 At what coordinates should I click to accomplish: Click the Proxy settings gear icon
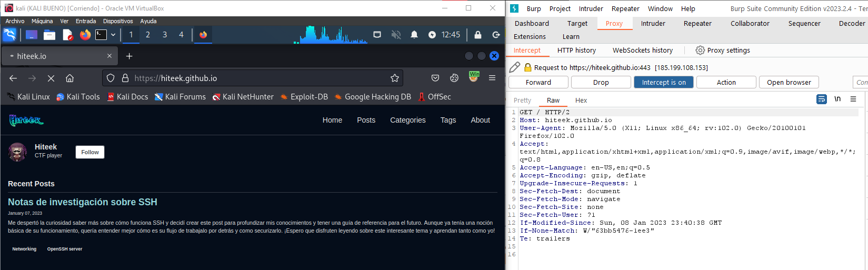click(x=700, y=51)
